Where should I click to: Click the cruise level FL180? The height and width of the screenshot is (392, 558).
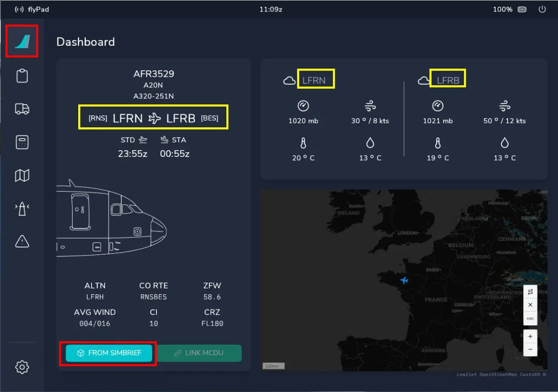click(212, 323)
